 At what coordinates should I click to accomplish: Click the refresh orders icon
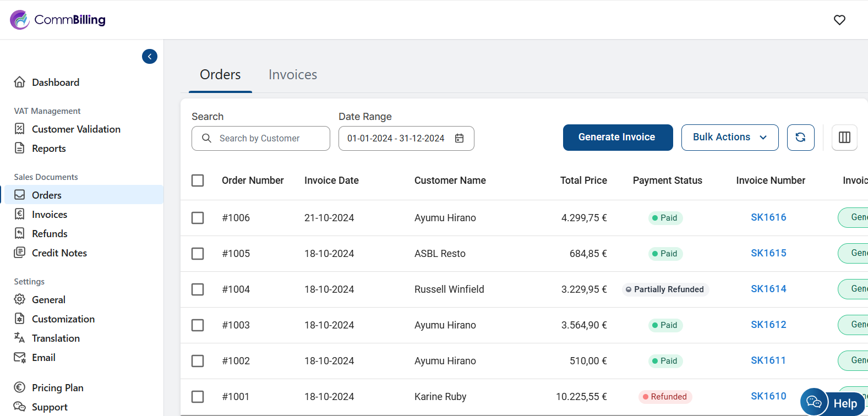click(x=800, y=138)
